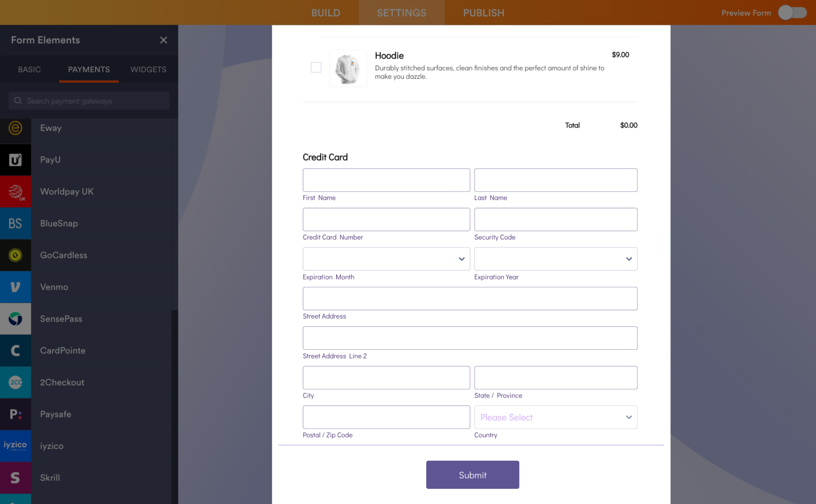This screenshot has width=816, height=504.
Task: Click the City input field
Action: pyautogui.click(x=386, y=378)
